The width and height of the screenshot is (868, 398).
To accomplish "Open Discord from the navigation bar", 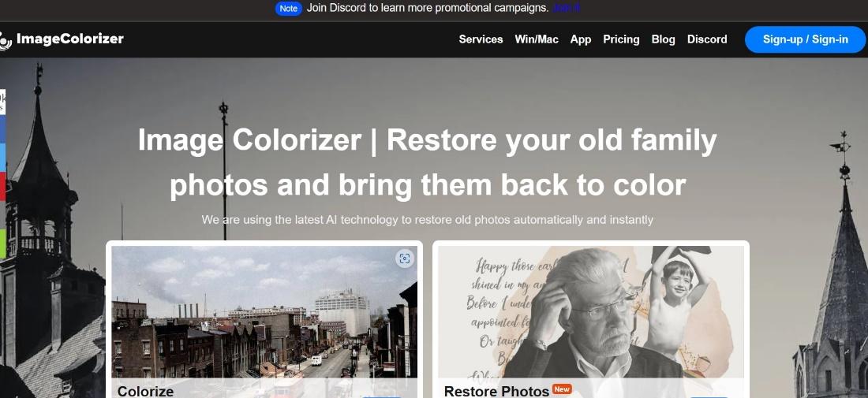I will point(707,39).
